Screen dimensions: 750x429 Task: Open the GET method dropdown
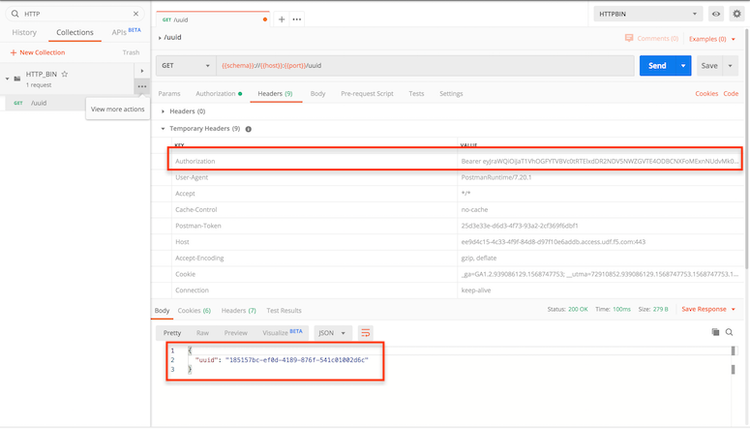[x=183, y=66]
